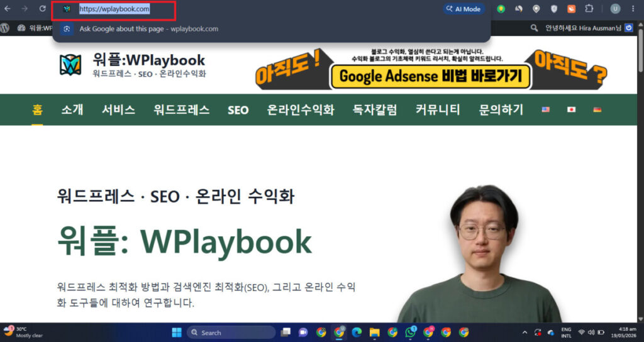Switch language with the Japan flag
Image resolution: width=644 pixels, height=342 pixels.
[571, 109]
